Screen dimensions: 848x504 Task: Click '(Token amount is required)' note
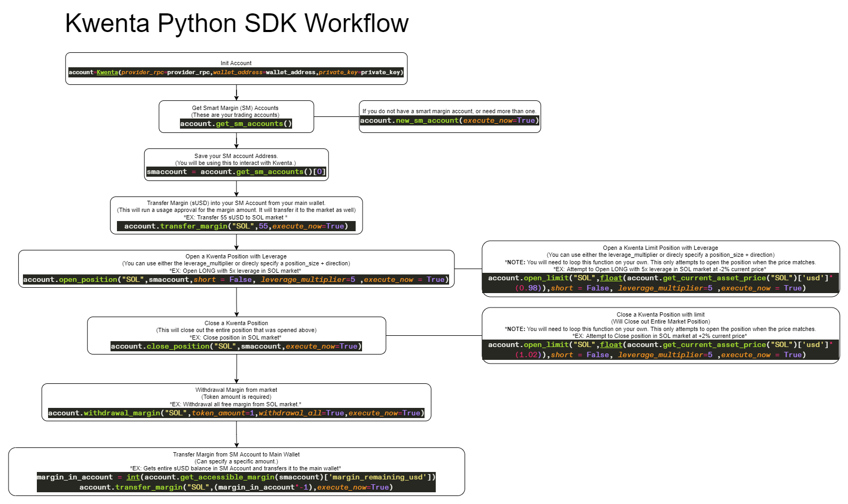(x=236, y=397)
